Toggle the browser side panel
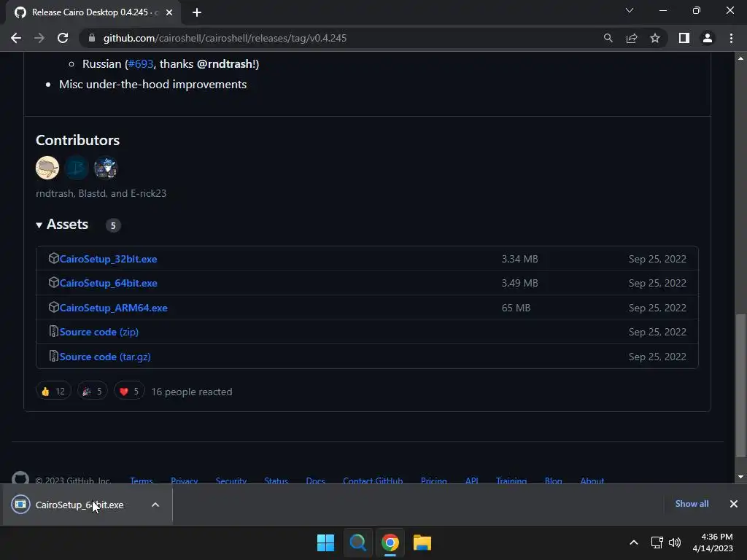 tap(684, 38)
